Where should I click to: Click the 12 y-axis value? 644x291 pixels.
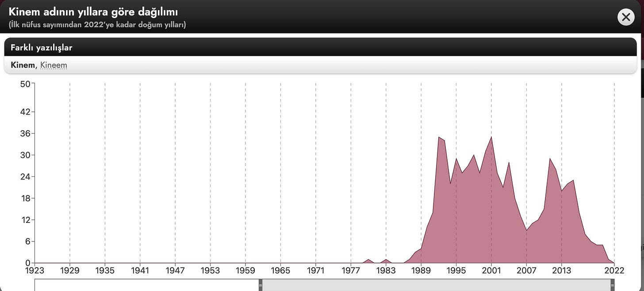tap(25, 220)
